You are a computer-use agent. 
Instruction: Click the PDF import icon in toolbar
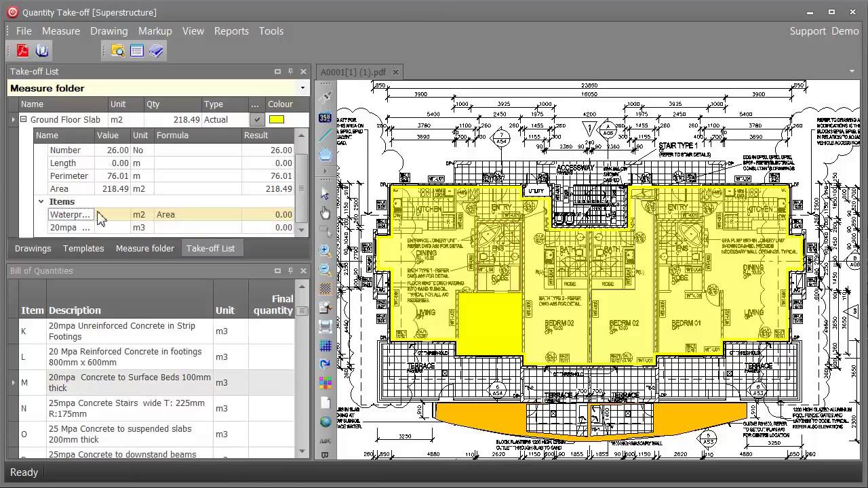(x=23, y=51)
